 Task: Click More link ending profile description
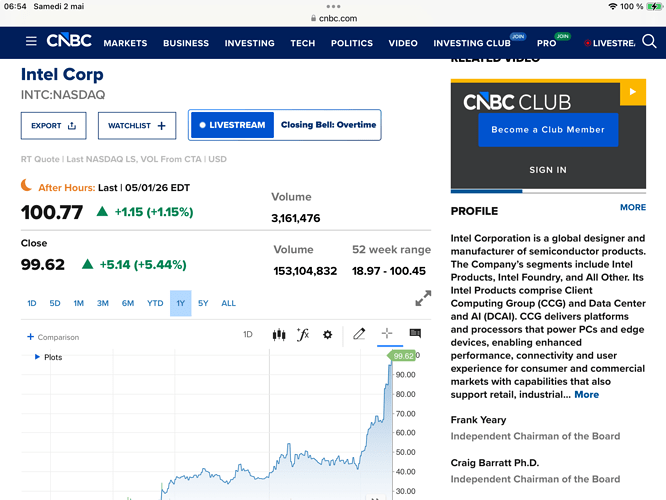(x=587, y=395)
